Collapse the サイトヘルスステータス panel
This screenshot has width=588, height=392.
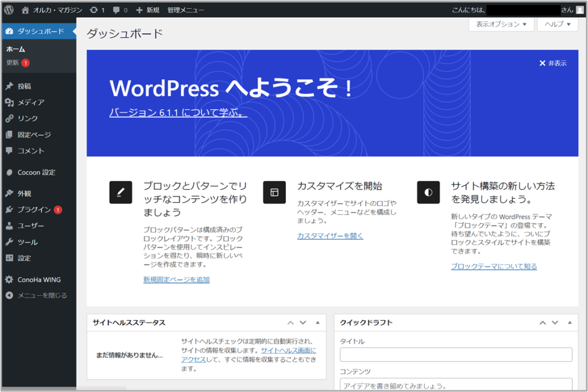[318, 323]
